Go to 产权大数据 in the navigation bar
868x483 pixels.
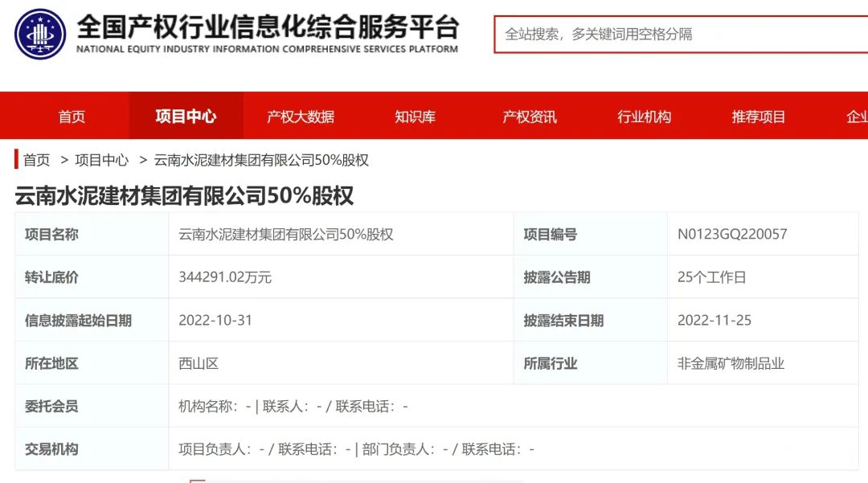[301, 117]
